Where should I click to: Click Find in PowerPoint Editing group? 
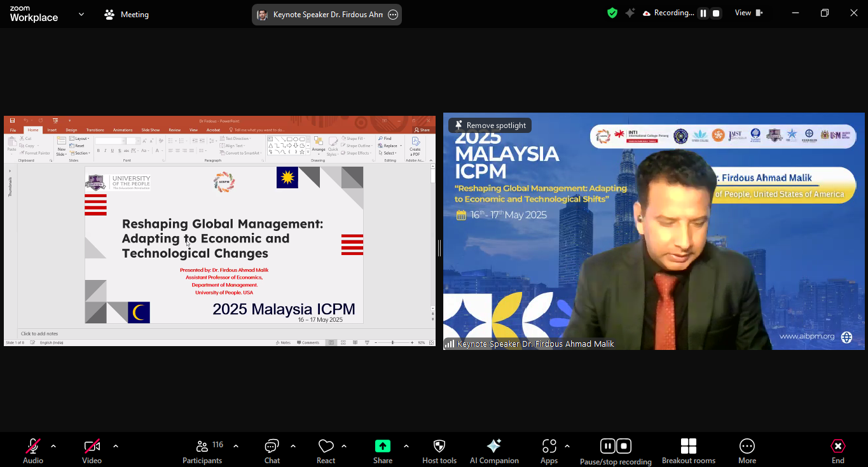click(385, 138)
